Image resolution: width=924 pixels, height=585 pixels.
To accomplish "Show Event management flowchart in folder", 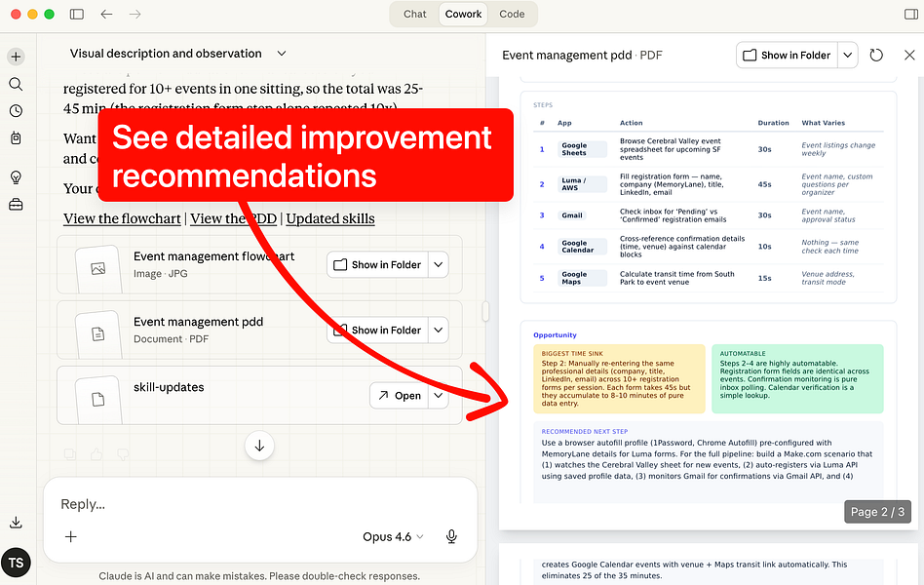I will pos(377,265).
